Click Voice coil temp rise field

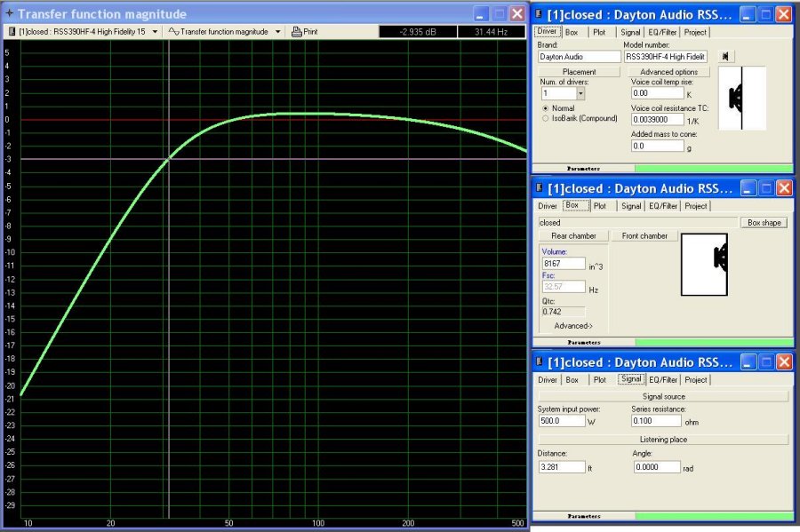657,93
